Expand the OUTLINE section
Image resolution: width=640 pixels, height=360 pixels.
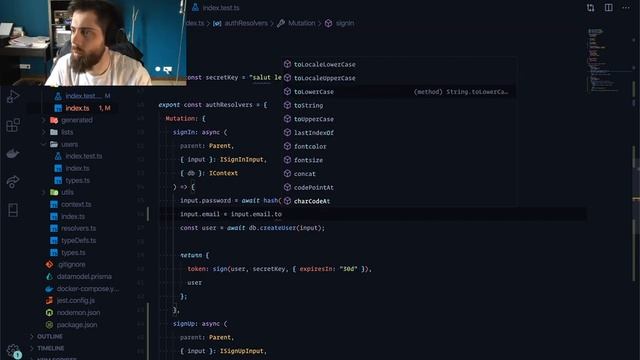pos(50,337)
